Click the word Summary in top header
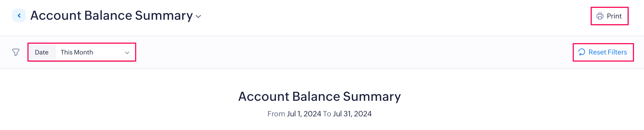 [x=164, y=16]
